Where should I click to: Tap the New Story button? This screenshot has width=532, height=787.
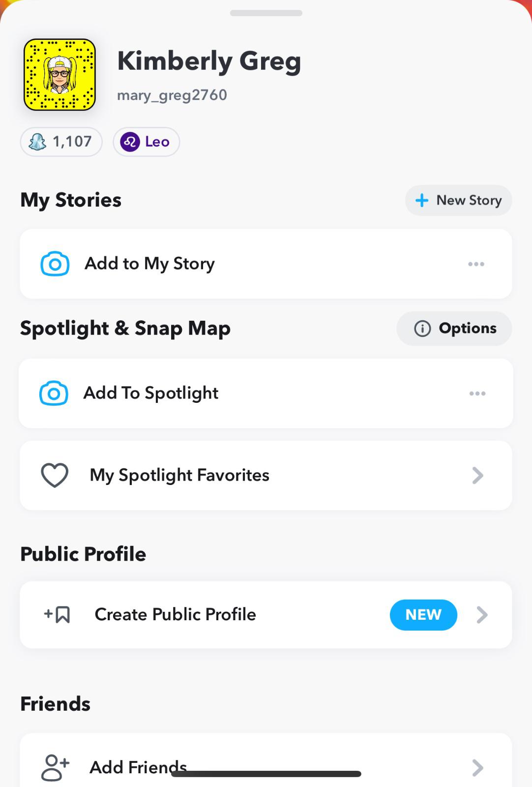(458, 200)
